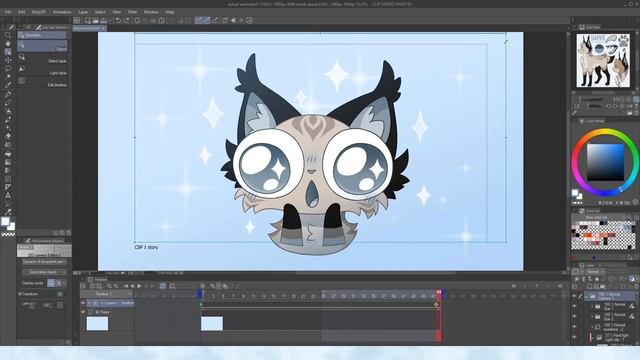Click New file icon in command bar

coord(87,20)
